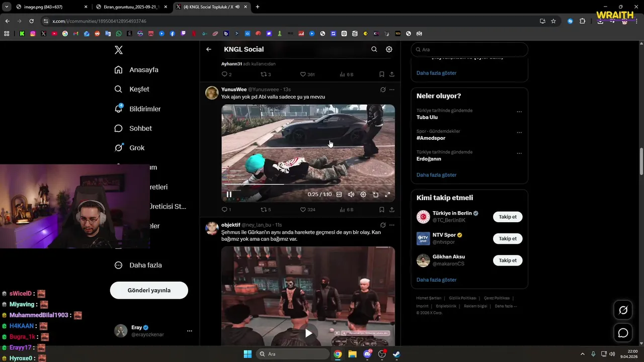Open more options for Tuba Ulu trend
The image size is (644, 362).
[x=519, y=112]
